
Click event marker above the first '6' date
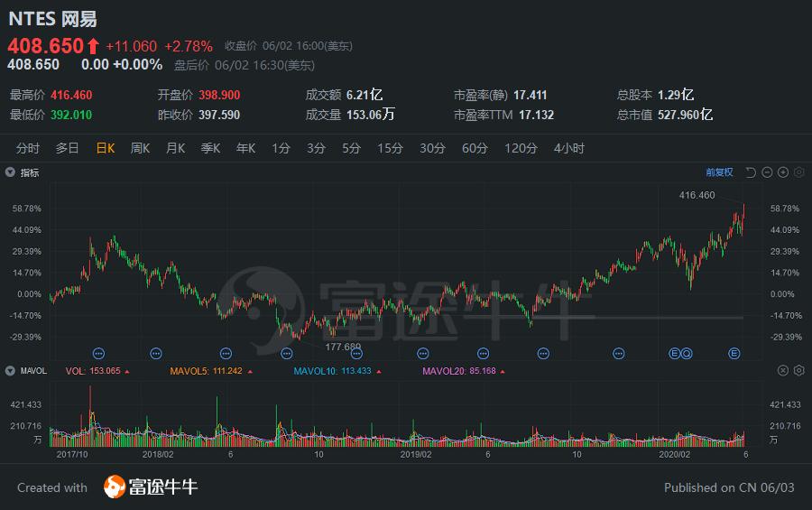click(226, 354)
